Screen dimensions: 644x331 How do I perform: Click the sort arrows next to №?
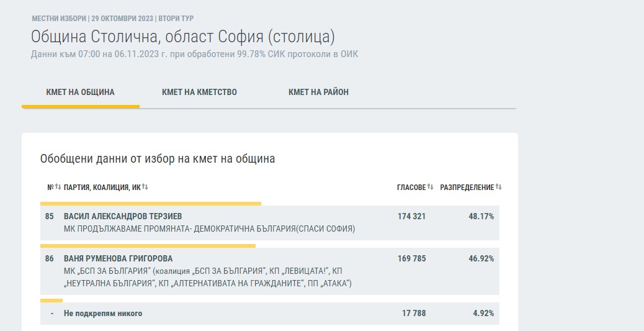click(x=58, y=187)
